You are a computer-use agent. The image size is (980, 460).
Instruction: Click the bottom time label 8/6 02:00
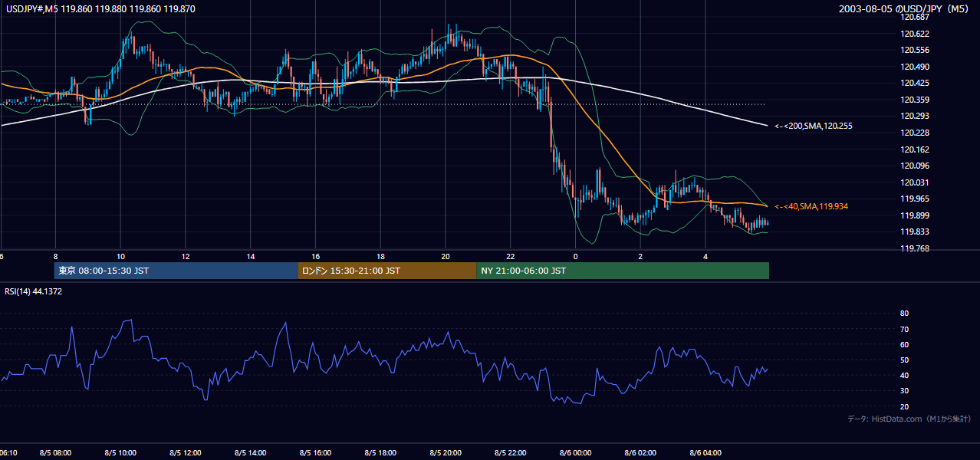coord(640,453)
